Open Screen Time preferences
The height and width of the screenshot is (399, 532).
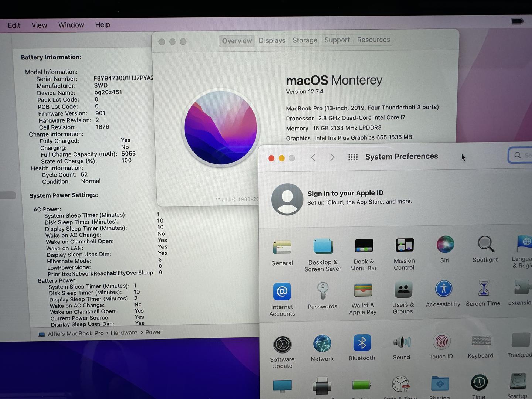(x=483, y=293)
